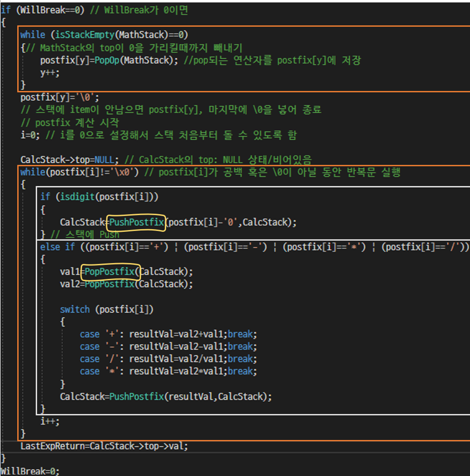Screen dimensions: 470x476
Task: Click the "CalcStack=PushPostfix(postfix[i]-'0',CalcStack);" line
Action: coord(178,222)
